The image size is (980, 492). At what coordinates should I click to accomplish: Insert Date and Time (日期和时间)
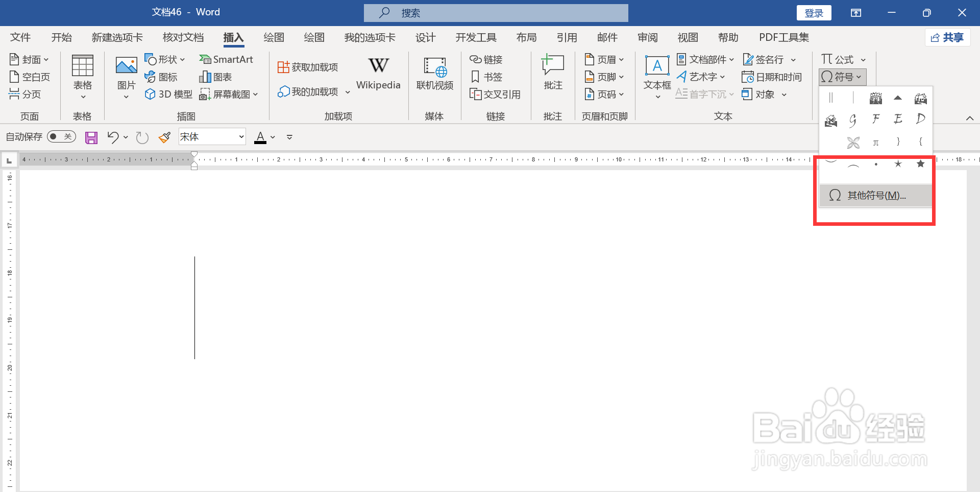point(772,77)
